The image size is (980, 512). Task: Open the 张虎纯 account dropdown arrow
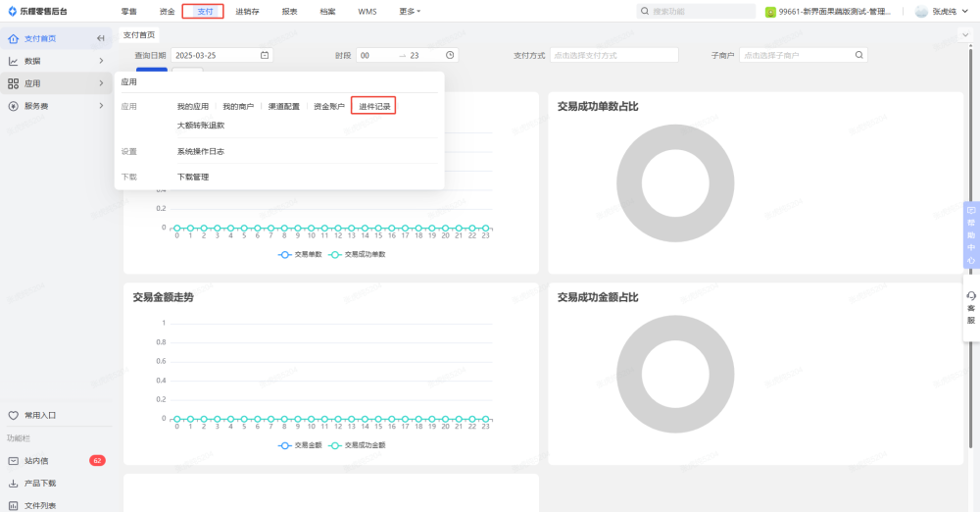coord(965,11)
